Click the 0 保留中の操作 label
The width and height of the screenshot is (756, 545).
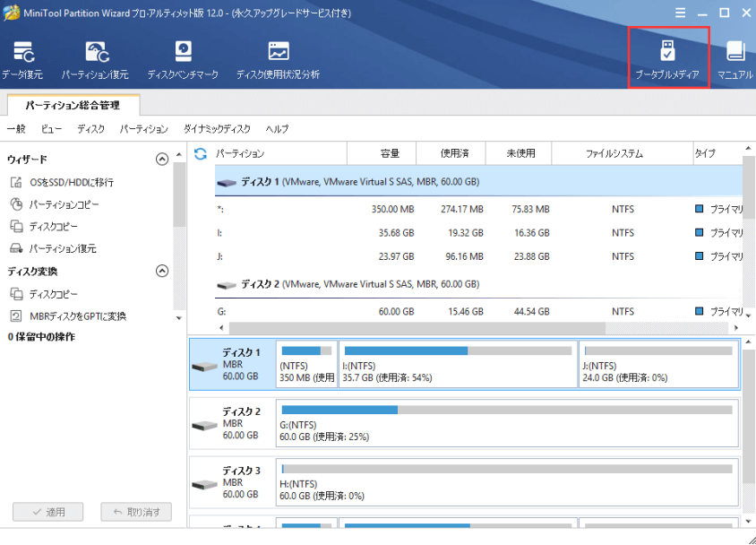point(41,337)
